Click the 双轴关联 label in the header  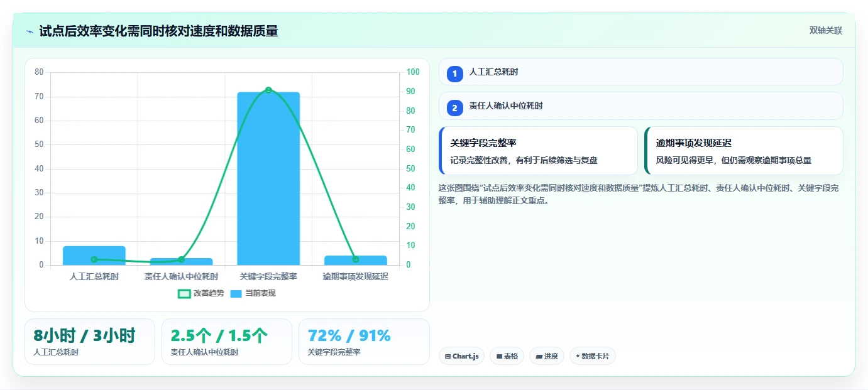pyautogui.click(x=825, y=31)
